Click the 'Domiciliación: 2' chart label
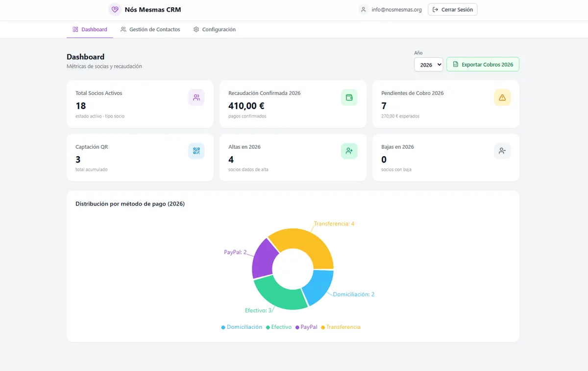Viewport: 588px width, 371px height. click(354, 295)
